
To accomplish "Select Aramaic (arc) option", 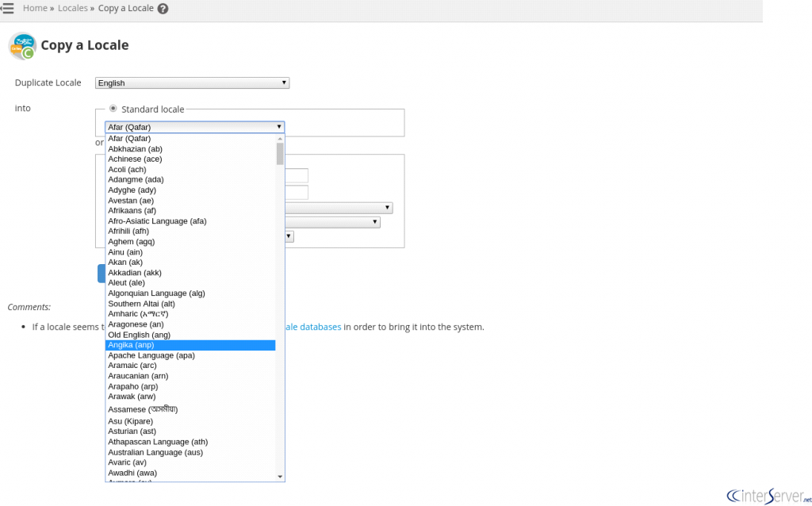I will (x=190, y=366).
